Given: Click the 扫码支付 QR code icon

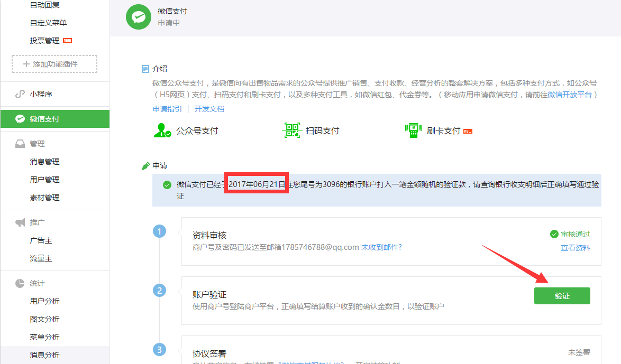Looking at the screenshot, I should pyautogui.click(x=292, y=130).
